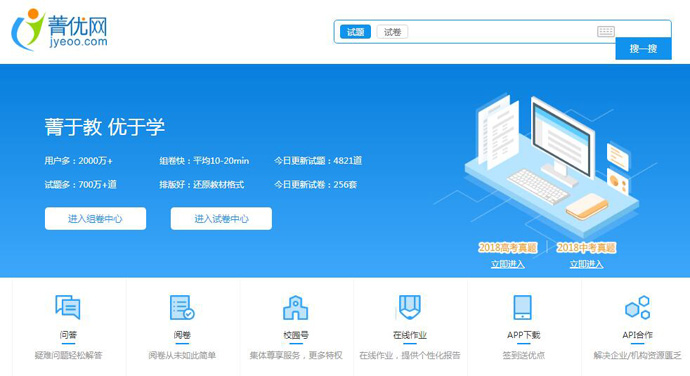This screenshot has width=690, height=376.
Task: Open the 问答 chat bubble icon
Action: tap(68, 307)
